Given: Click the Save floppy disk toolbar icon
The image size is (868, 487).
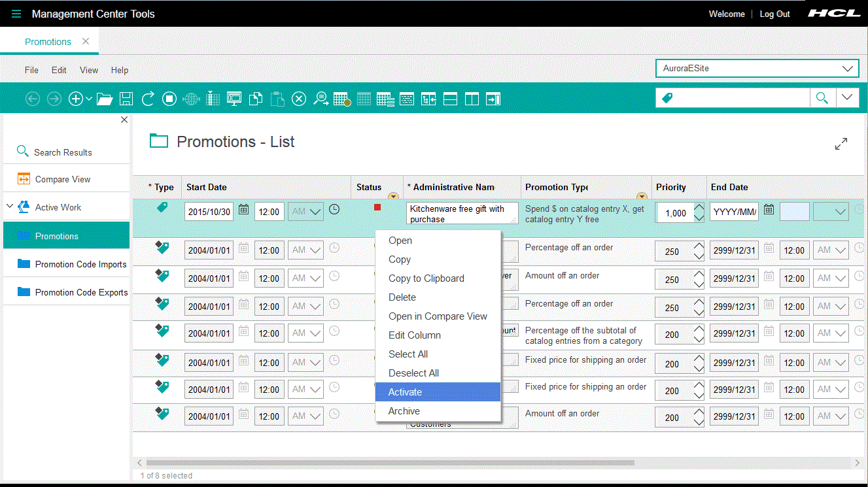Looking at the screenshot, I should pyautogui.click(x=126, y=99).
